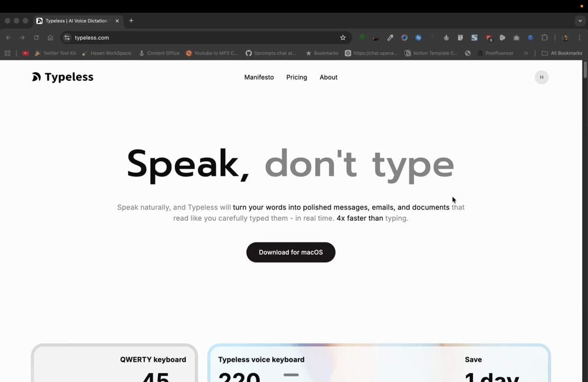Reload the typeless.com page
This screenshot has width=588, height=382.
36,38
